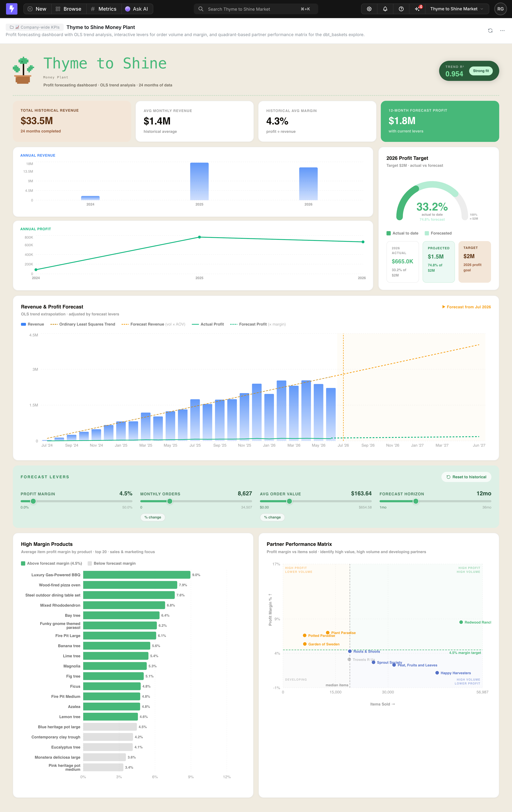Toggle the Forecast Revenue legend series
The height and width of the screenshot is (812, 512).
pos(153,324)
